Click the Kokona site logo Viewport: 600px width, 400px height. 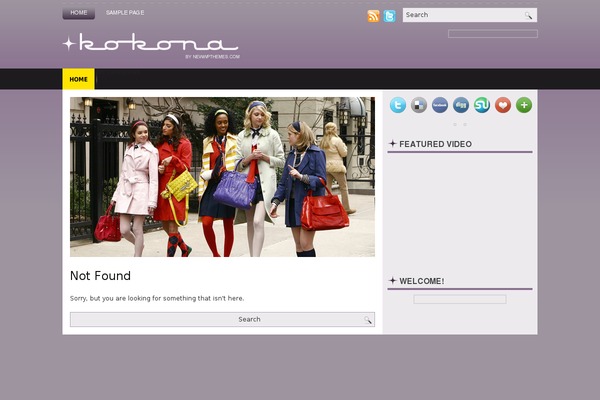coord(151,45)
